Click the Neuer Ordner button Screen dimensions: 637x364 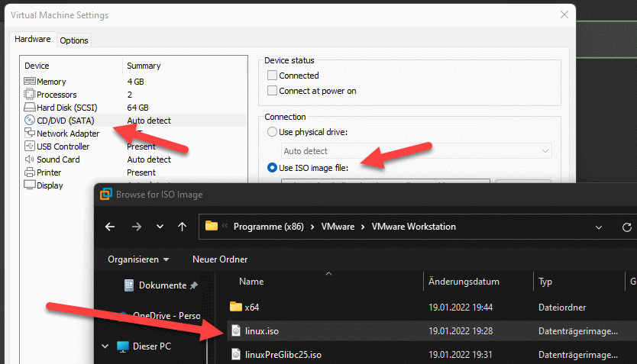click(220, 259)
